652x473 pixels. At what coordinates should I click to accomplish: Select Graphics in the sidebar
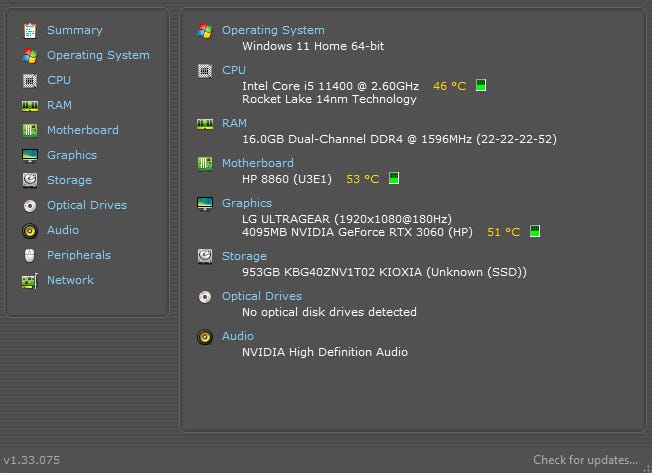(x=72, y=155)
